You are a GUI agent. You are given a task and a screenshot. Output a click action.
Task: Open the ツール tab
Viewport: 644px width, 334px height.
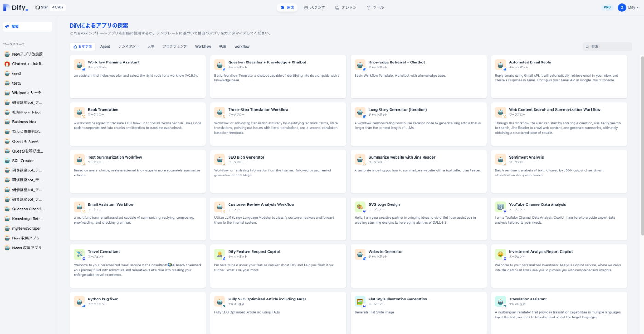click(x=375, y=7)
